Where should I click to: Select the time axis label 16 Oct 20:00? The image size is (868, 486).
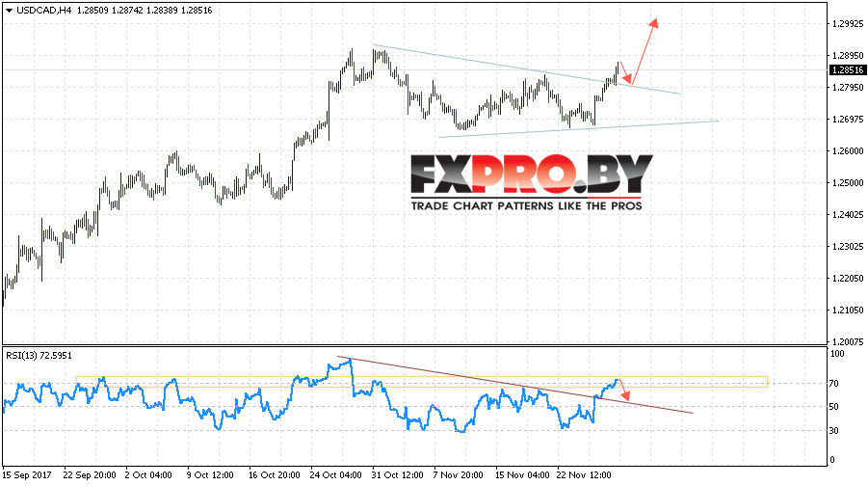click(274, 475)
